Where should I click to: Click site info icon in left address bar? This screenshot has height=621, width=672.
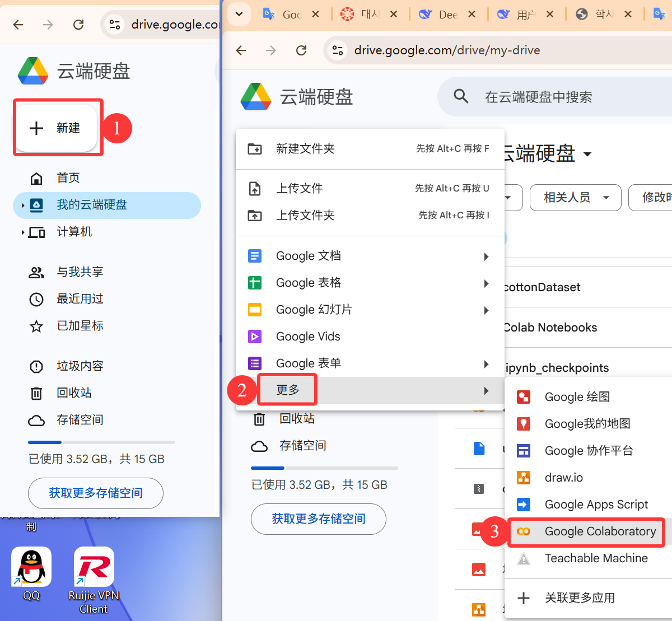115,24
